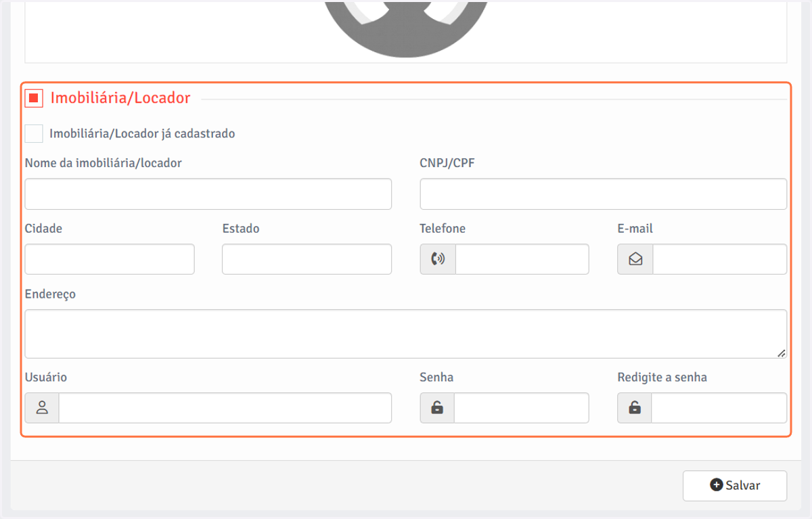
Task: Click the 'Endereço' label text
Action: 51,294
